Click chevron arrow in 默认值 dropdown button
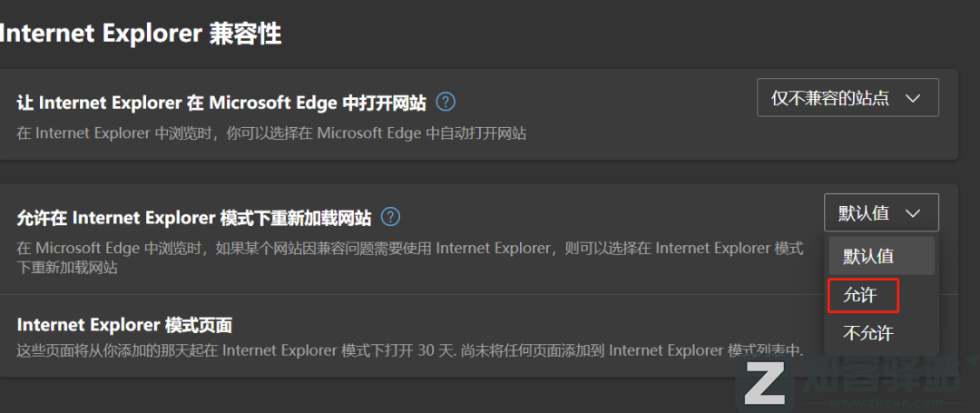Screen dimensions: 980x413 tap(913, 213)
